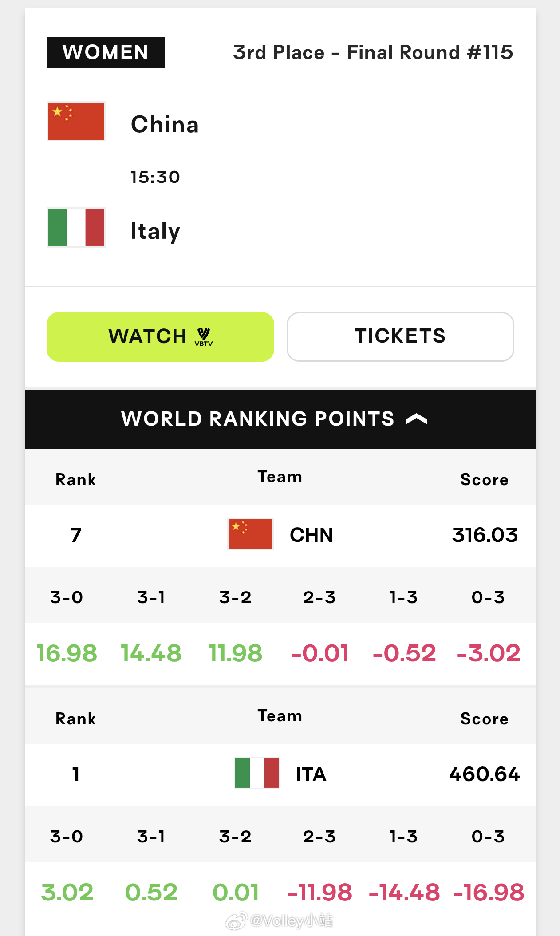This screenshot has height=936, width=560.
Task: Select CHN score value 316.03
Action: [x=485, y=535]
